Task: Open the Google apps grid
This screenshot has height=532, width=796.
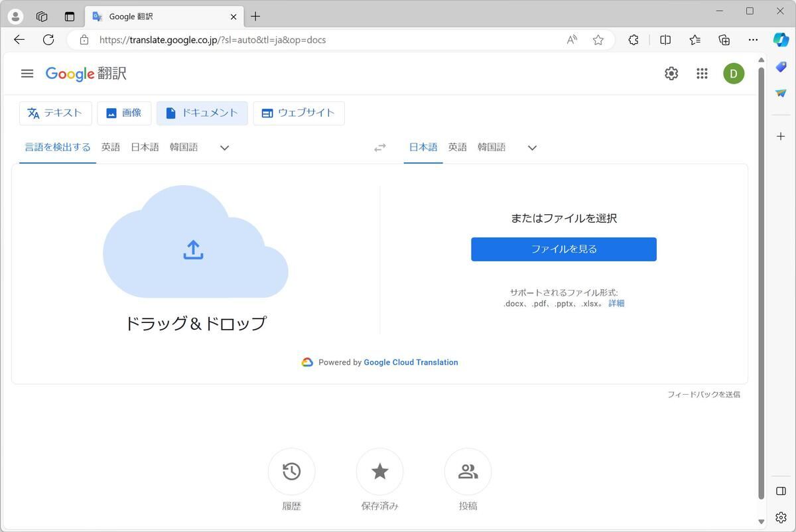Action: click(702, 74)
